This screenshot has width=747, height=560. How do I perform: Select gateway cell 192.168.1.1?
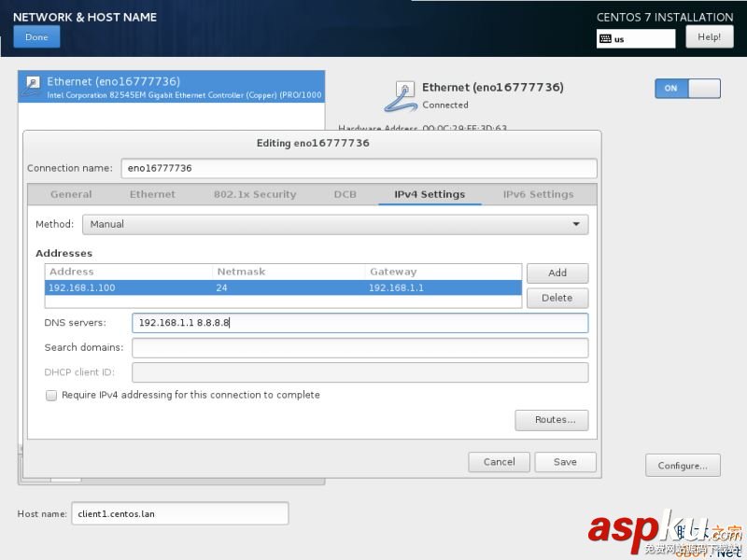coord(396,287)
